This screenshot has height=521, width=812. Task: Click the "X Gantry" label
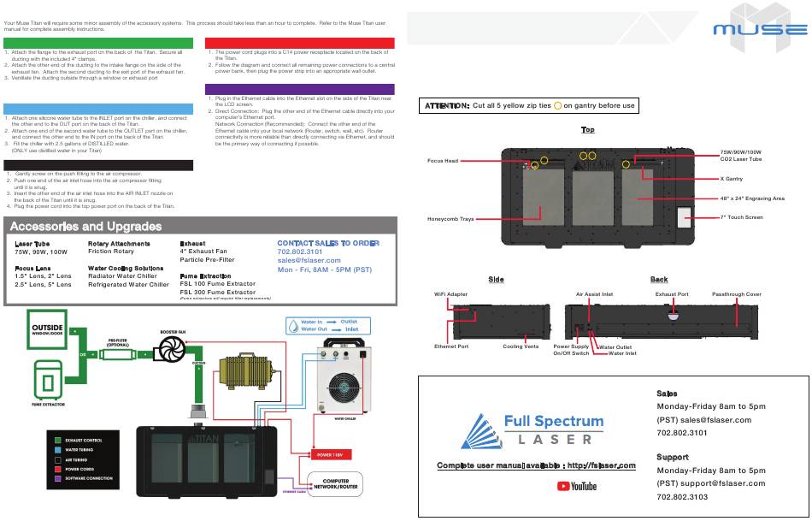pos(731,178)
